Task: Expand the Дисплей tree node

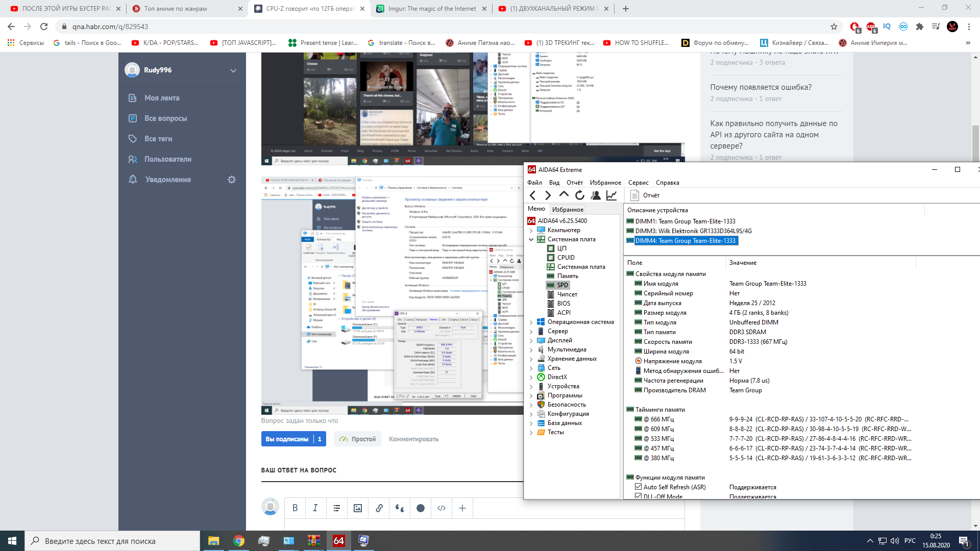Action: [x=531, y=341]
